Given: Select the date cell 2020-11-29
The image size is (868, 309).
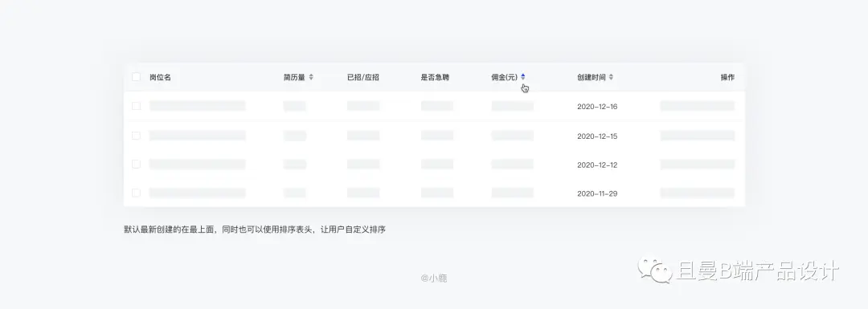Looking at the screenshot, I should pyautogui.click(x=597, y=194).
